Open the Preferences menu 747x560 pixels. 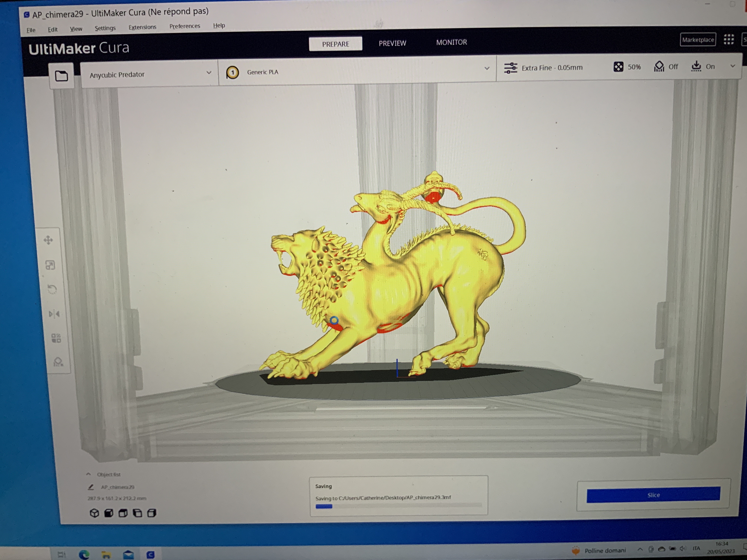pyautogui.click(x=185, y=26)
